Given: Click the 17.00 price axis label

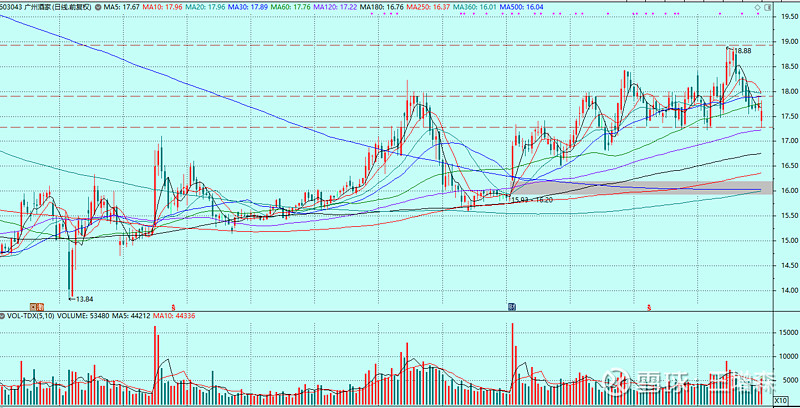Looking at the screenshot, I should click(789, 141).
